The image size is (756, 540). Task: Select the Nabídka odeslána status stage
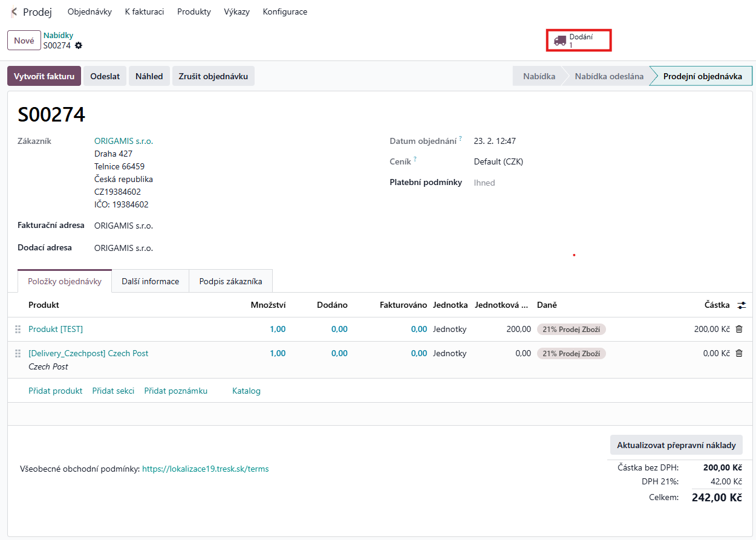[x=608, y=76]
